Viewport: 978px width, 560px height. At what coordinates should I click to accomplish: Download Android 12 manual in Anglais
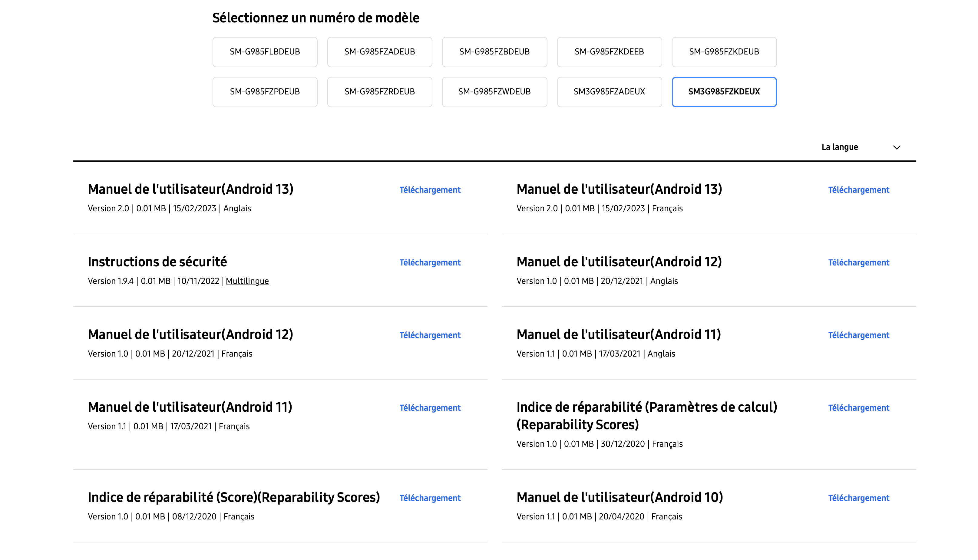(858, 263)
